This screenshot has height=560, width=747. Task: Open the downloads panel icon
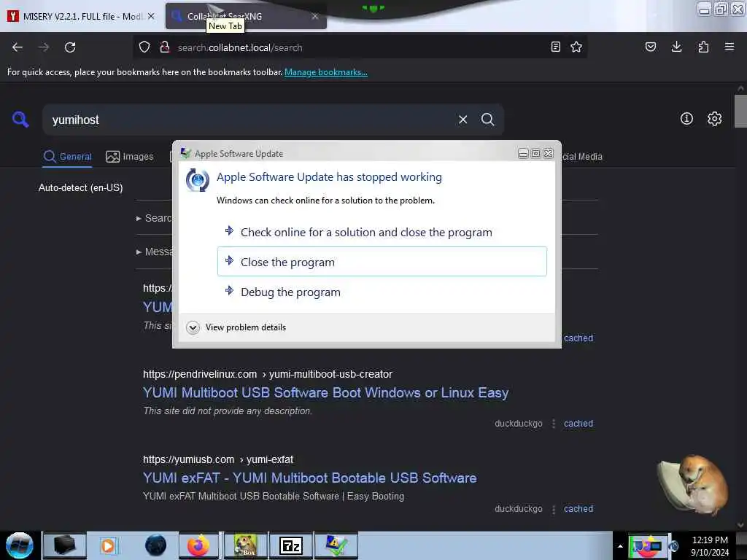(676, 47)
